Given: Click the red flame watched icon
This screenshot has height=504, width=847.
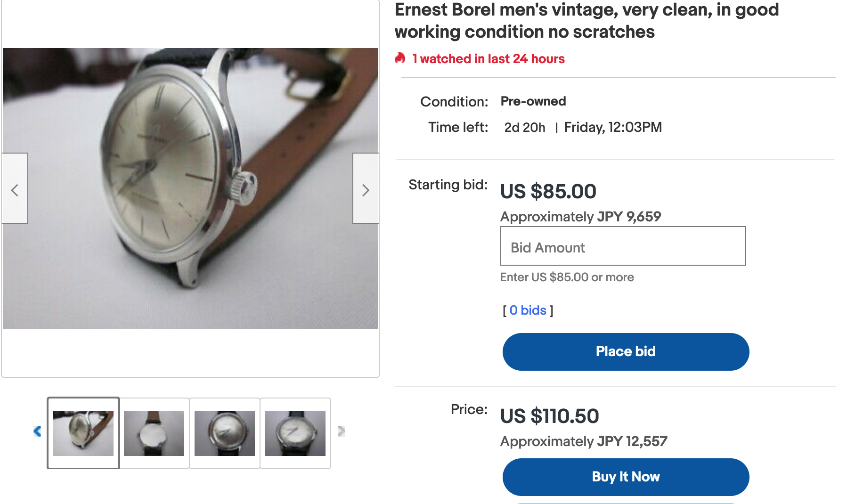Looking at the screenshot, I should pyautogui.click(x=400, y=58).
